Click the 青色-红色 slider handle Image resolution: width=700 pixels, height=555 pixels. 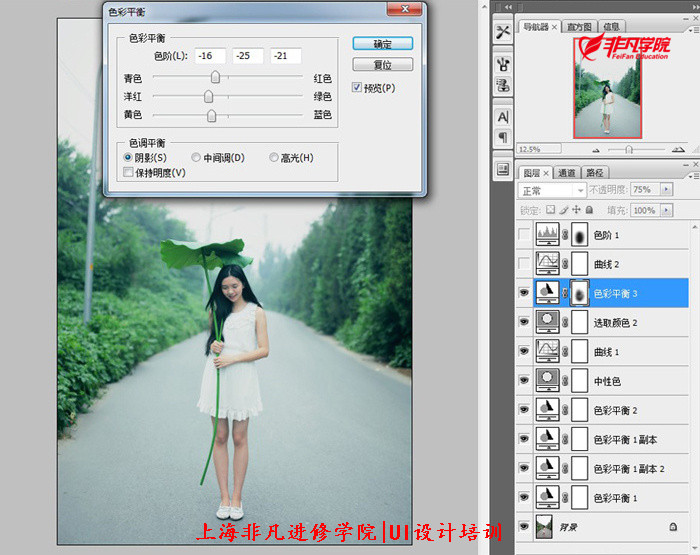pos(215,77)
